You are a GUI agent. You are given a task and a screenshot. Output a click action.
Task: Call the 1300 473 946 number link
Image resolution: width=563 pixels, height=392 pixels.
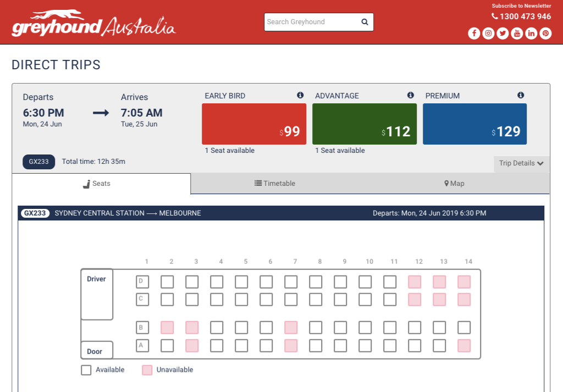[525, 16]
